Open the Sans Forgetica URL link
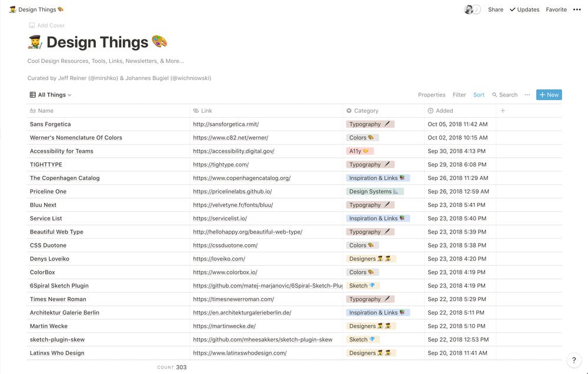 (x=226, y=124)
